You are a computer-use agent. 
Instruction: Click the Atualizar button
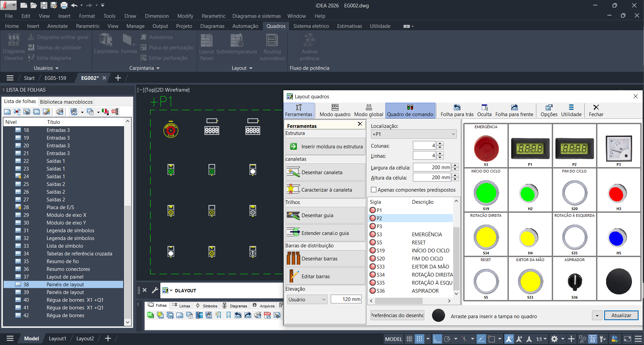click(x=621, y=315)
